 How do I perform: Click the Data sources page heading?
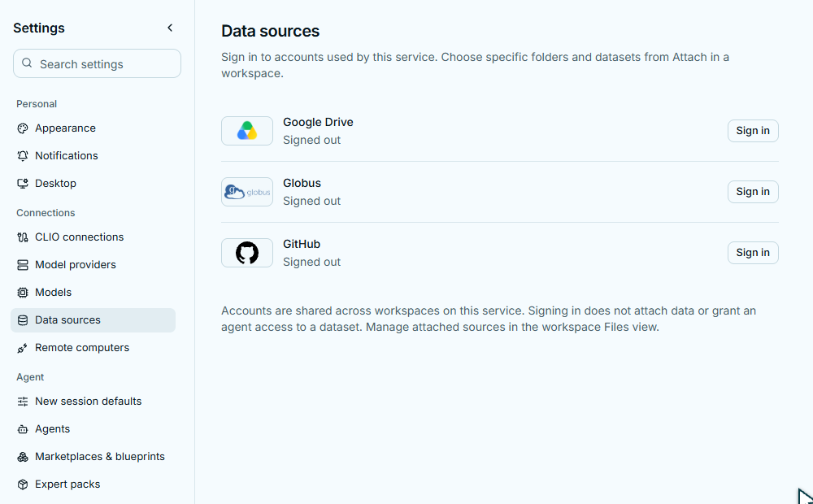[270, 31]
